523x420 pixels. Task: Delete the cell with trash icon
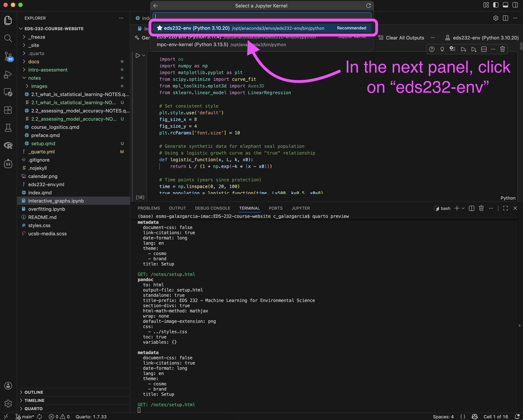[502, 49]
